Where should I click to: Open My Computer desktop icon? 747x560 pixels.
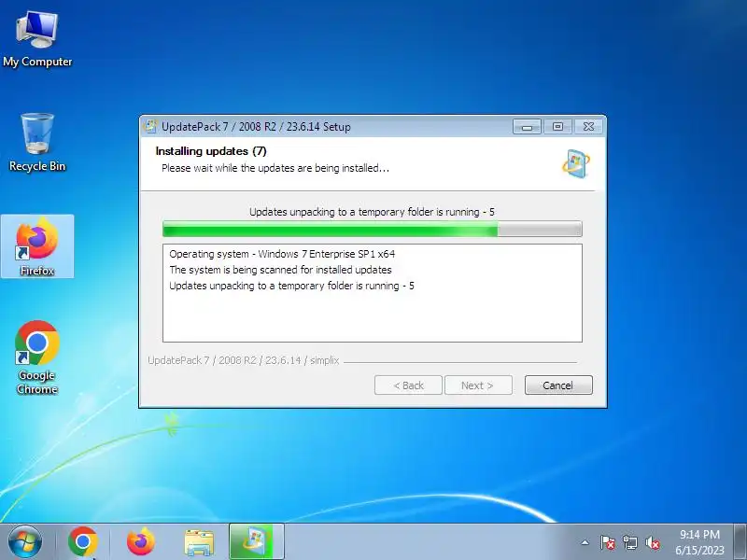coord(37,40)
